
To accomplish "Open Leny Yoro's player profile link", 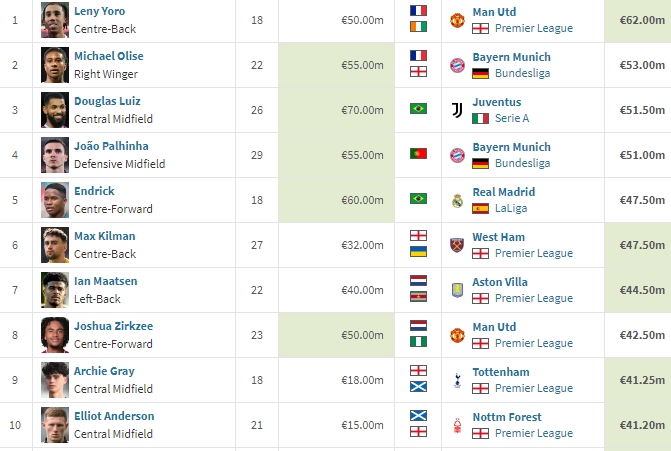I will pos(99,11).
